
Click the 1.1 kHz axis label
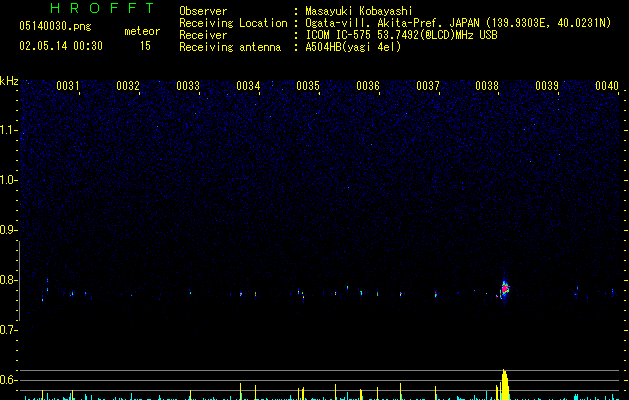(x=8, y=130)
